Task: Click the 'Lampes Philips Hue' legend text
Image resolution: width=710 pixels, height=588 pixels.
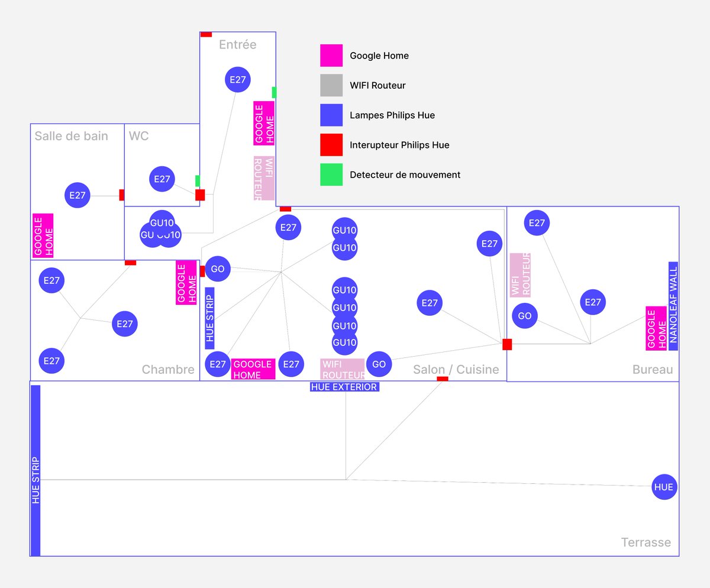Action: (392, 115)
